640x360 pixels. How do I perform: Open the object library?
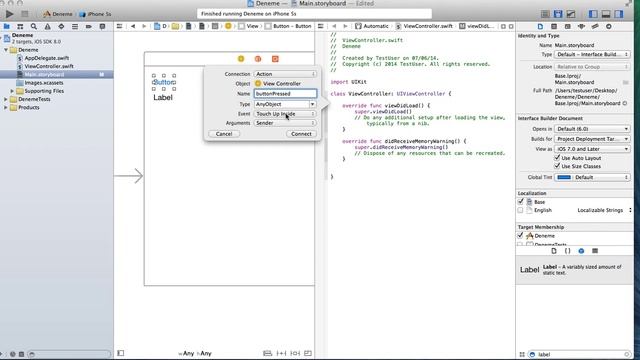pyautogui.click(x=581, y=251)
